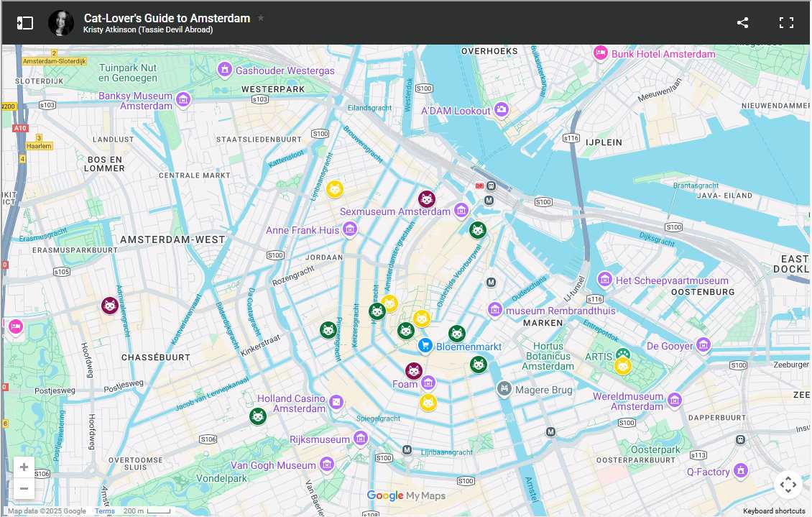Viewport: 812px width, 517px height.
Task: Click the Hortus Botanicus Amsterdam label
Action: point(548,356)
